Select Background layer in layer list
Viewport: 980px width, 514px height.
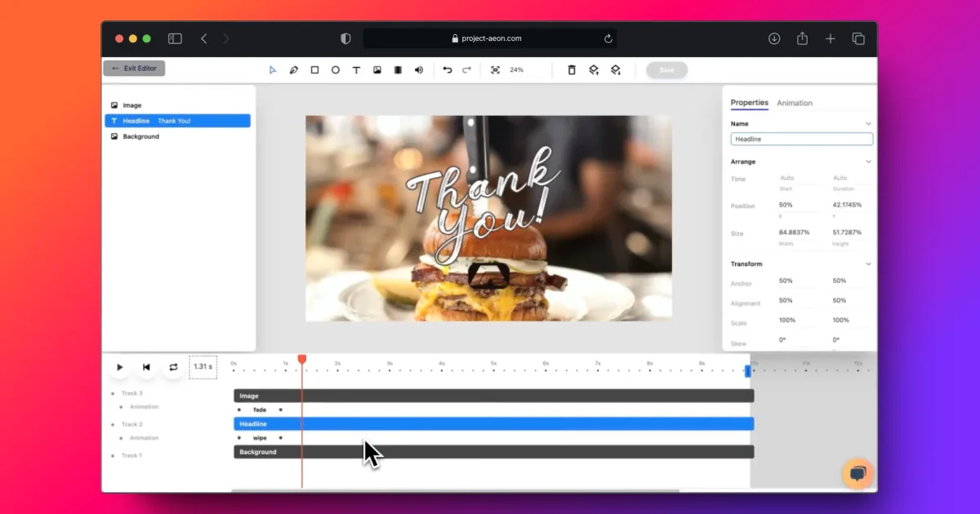[177, 136]
